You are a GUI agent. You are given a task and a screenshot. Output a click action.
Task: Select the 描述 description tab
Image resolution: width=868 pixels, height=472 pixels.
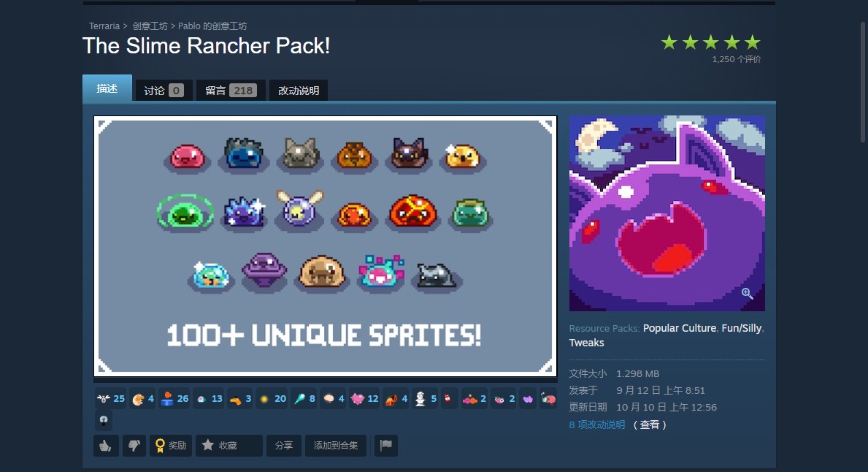[x=107, y=88]
